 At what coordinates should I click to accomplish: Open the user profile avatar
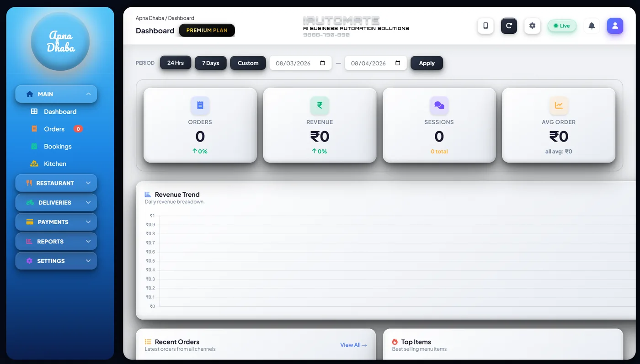(615, 26)
